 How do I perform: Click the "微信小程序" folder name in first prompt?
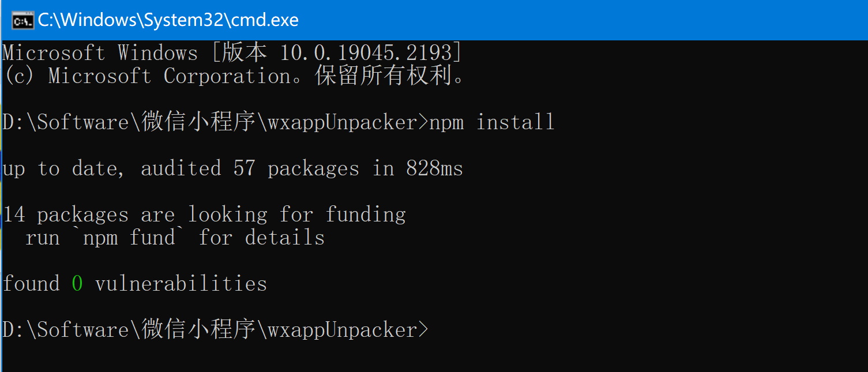(198, 122)
